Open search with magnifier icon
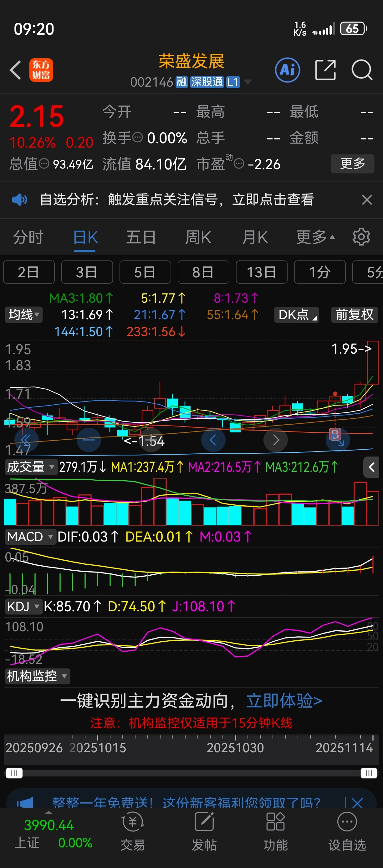The width and height of the screenshot is (383, 868). (362, 70)
